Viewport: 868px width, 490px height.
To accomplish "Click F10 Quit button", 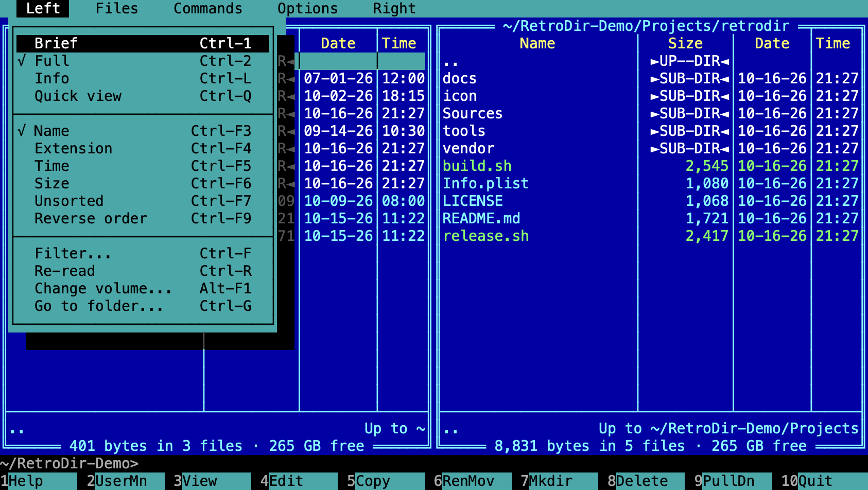I will tap(824, 481).
